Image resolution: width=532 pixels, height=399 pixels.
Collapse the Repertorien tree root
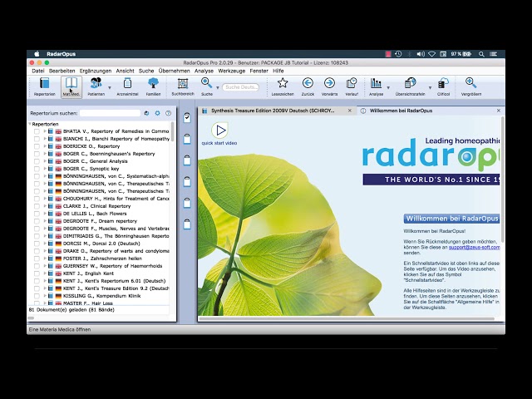tap(30, 124)
